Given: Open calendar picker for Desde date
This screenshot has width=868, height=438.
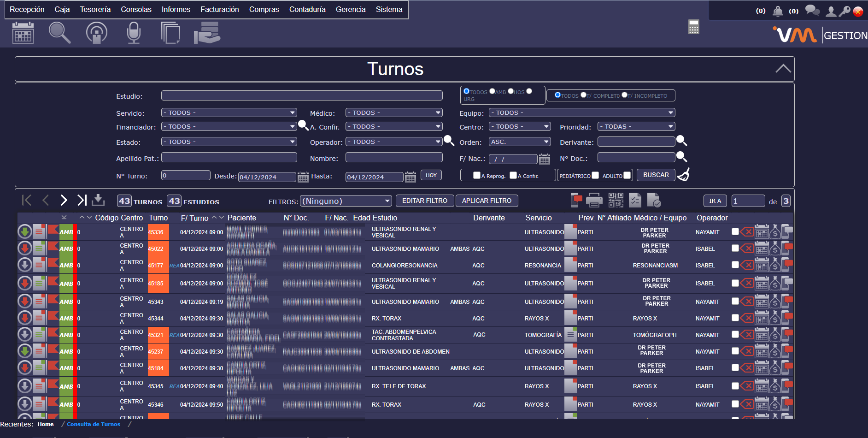Looking at the screenshot, I should tap(303, 177).
